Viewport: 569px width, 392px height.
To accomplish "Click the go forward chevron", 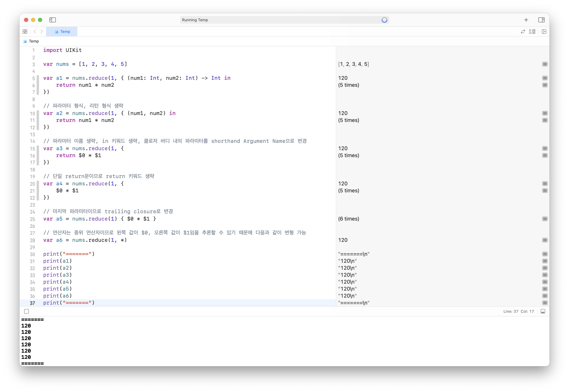I will point(42,31).
